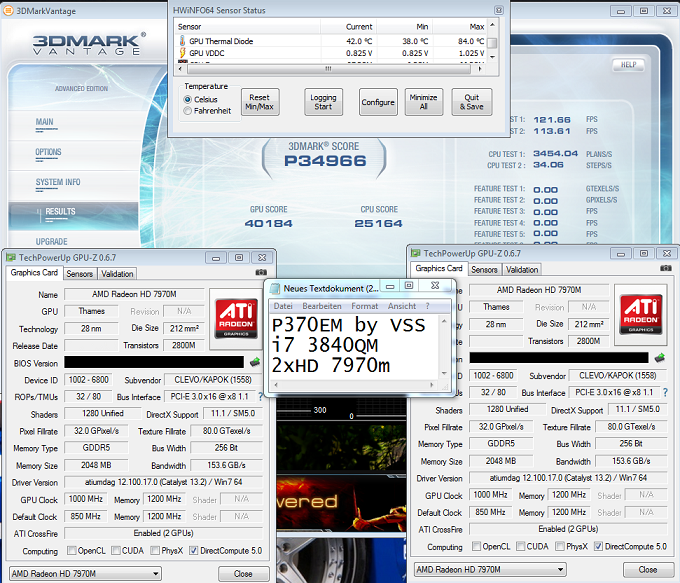Open GPU selector dropdown in right GPU-Z
The image size is (680, 583).
tap(490, 569)
